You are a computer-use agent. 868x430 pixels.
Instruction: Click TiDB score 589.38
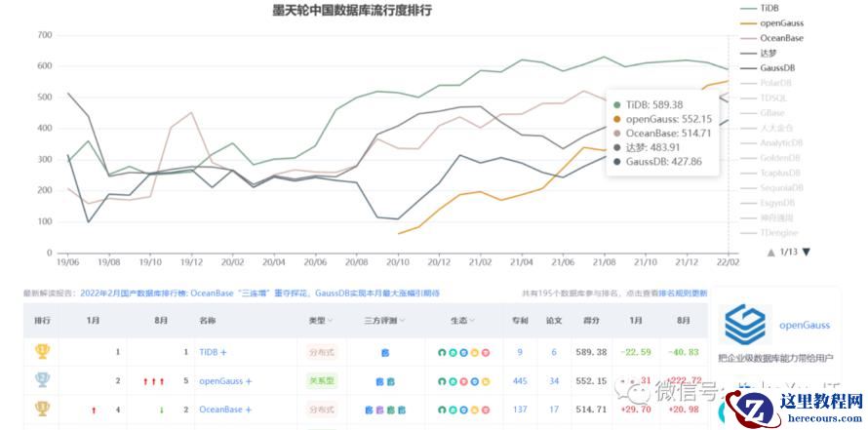(591, 352)
